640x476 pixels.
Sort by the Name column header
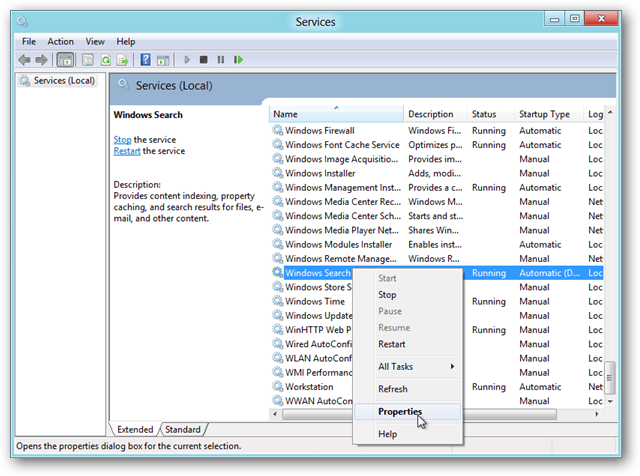(336, 114)
